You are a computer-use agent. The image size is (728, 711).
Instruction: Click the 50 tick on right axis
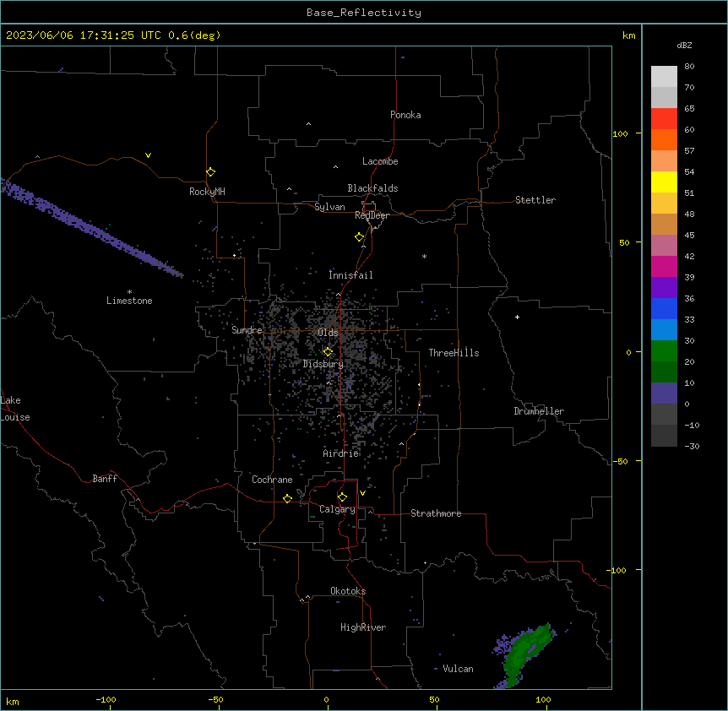tap(624, 242)
